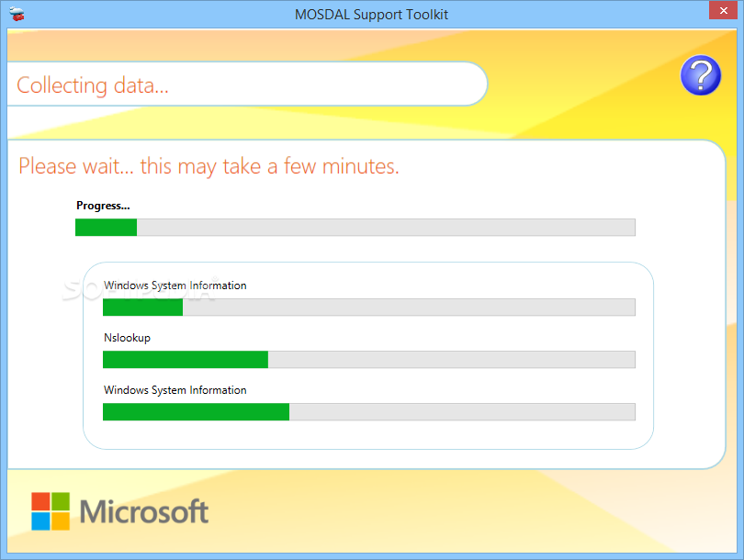This screenshot has width=744, height=560.
Task: Click the first Windows System Information progress bar
Action: (x=368, y=308)
